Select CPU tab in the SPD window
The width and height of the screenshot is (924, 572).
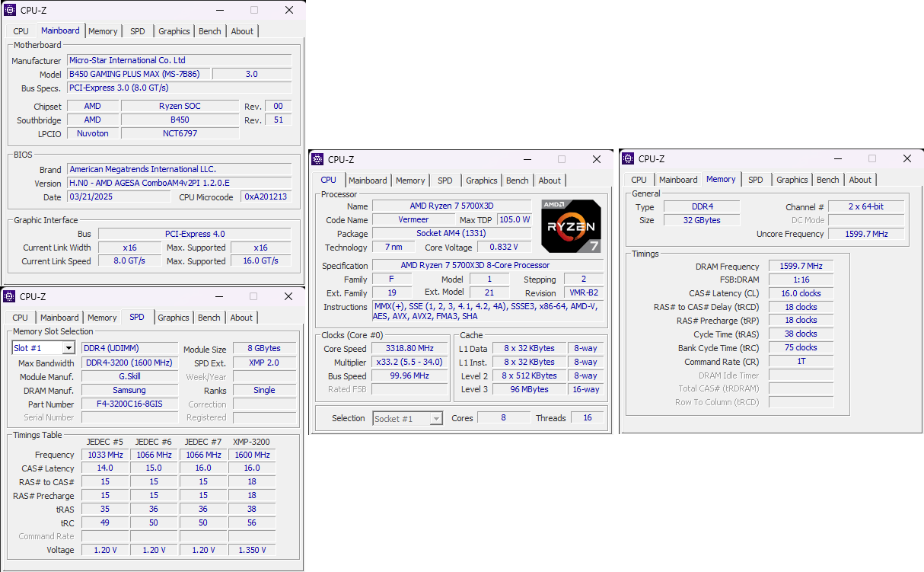(21, 318)
